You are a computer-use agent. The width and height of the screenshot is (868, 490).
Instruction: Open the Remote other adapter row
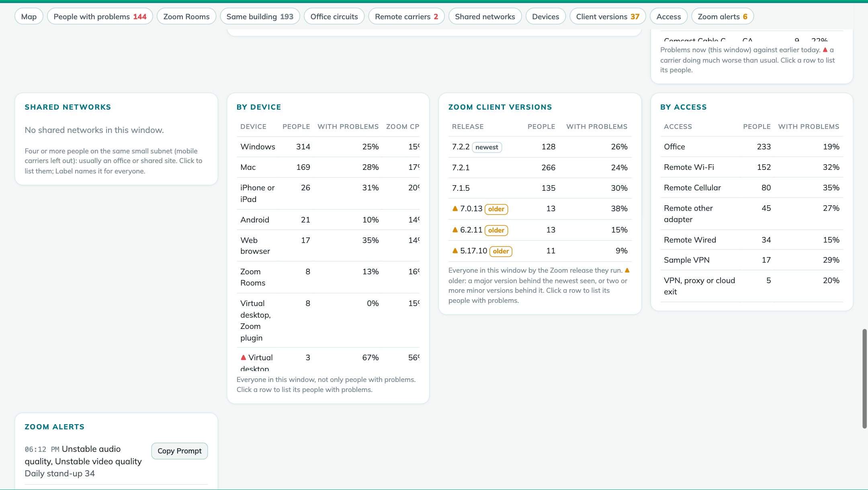point(751,214)
